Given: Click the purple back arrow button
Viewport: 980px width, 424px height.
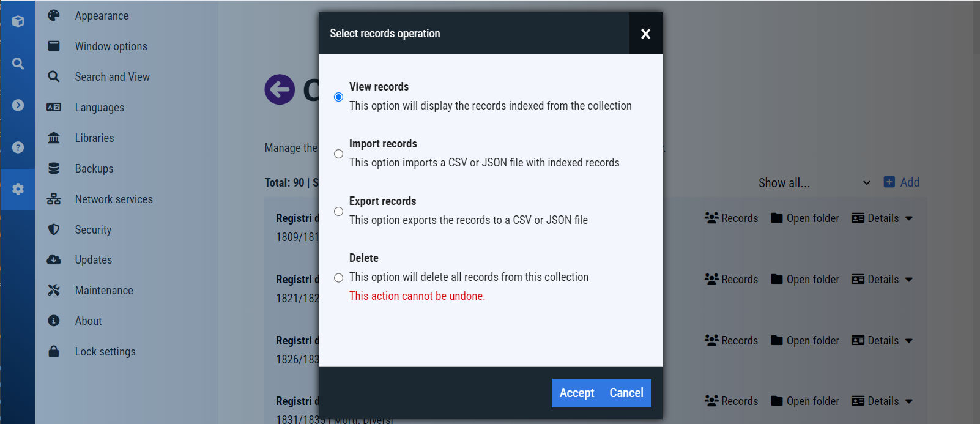Looking at the screenshot, I should (280, 90).
